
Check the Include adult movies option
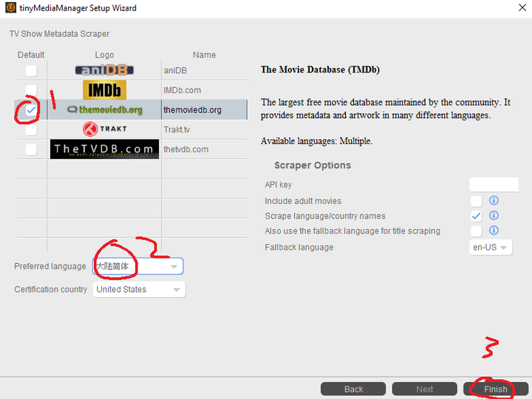[477, 201]
